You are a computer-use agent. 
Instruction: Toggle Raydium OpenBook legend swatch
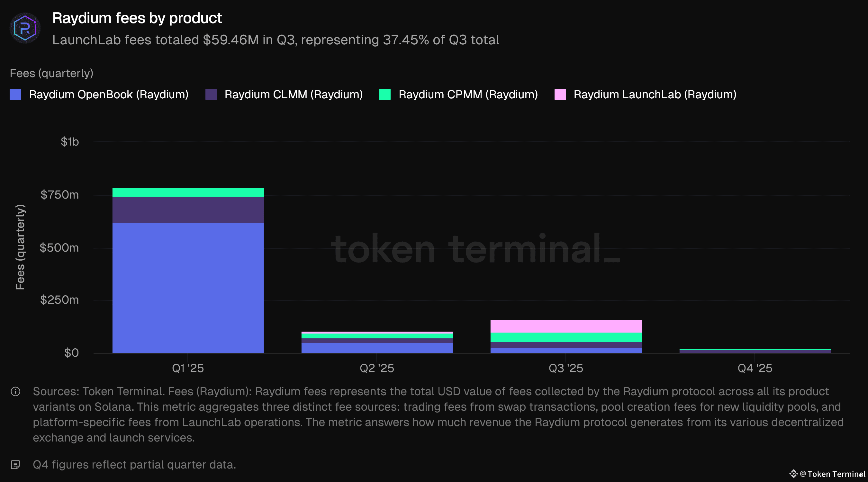(x=15, y=95)
